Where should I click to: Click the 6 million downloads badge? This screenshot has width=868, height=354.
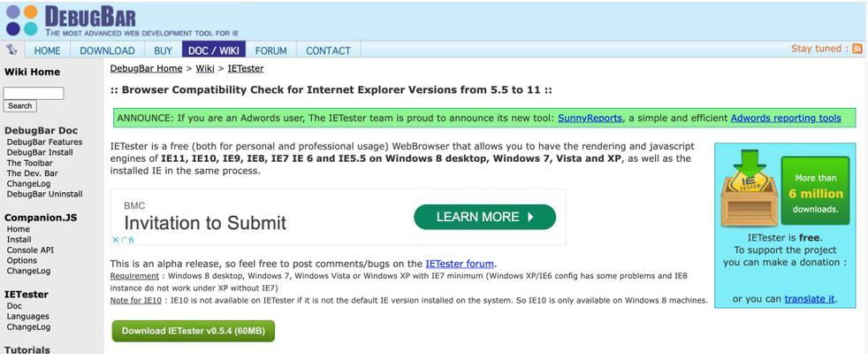coord(816,190)
